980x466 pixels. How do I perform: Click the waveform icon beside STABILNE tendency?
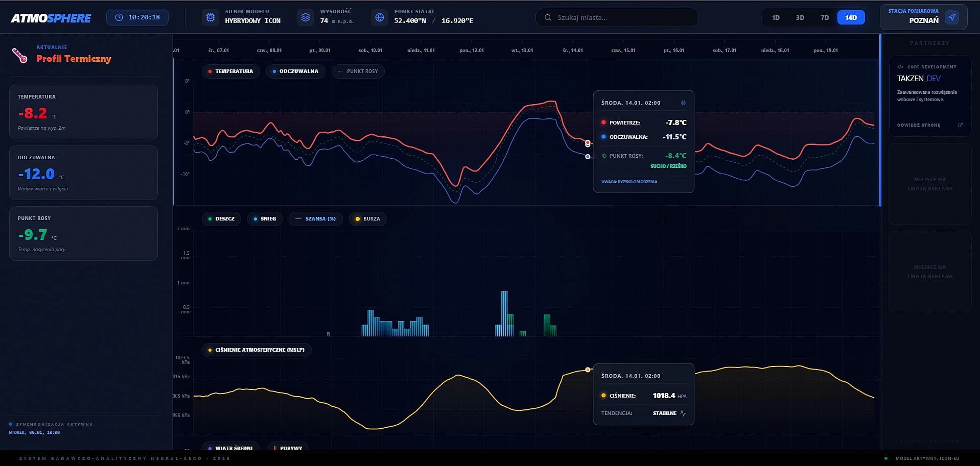(683, 413)
